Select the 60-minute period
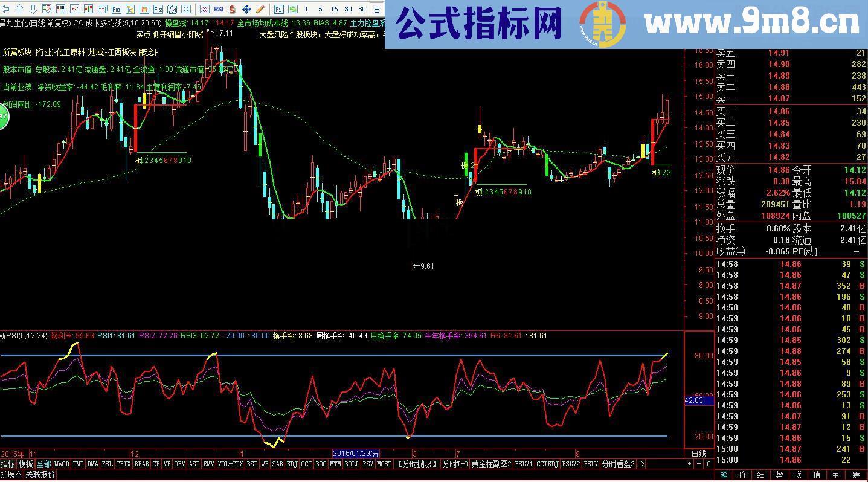This screenshot has width=868, height=482. pos(363,9)
